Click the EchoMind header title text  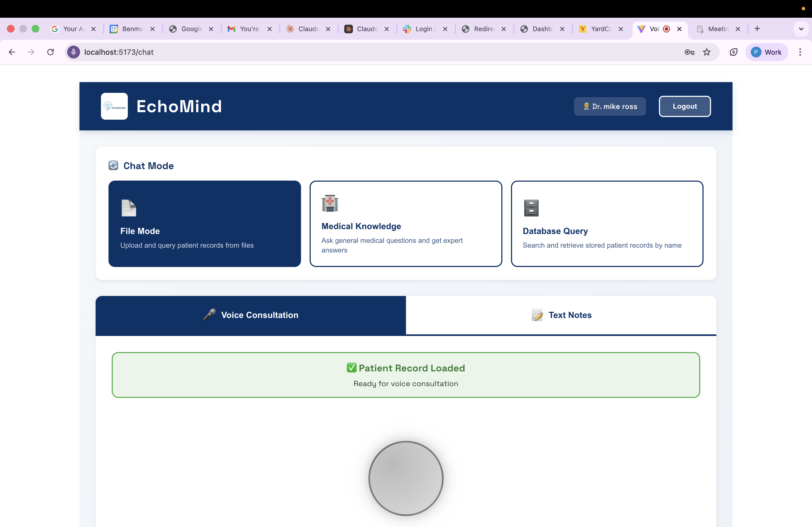(179, 106)
